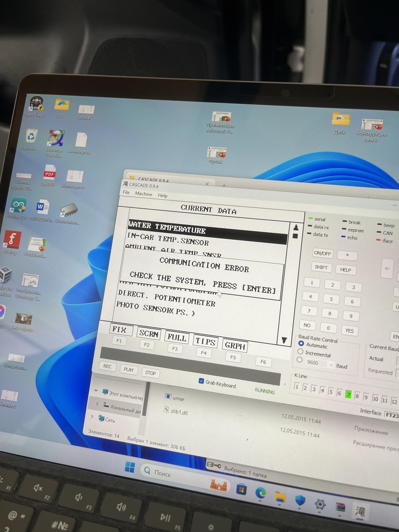Click the STOP button
Screen dimensions: 399x532
click(x=150, y=373)
